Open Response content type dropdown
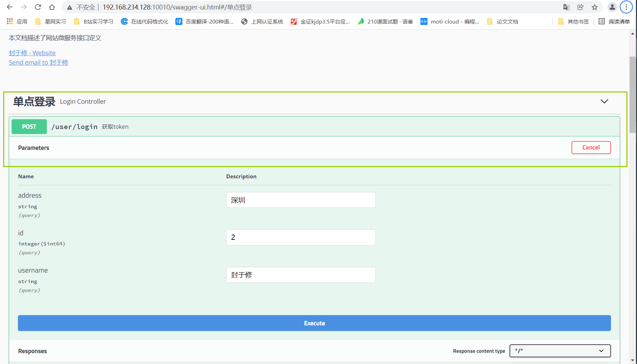The width and height of the screenshot is (637, 364). (x=560, y=351)
